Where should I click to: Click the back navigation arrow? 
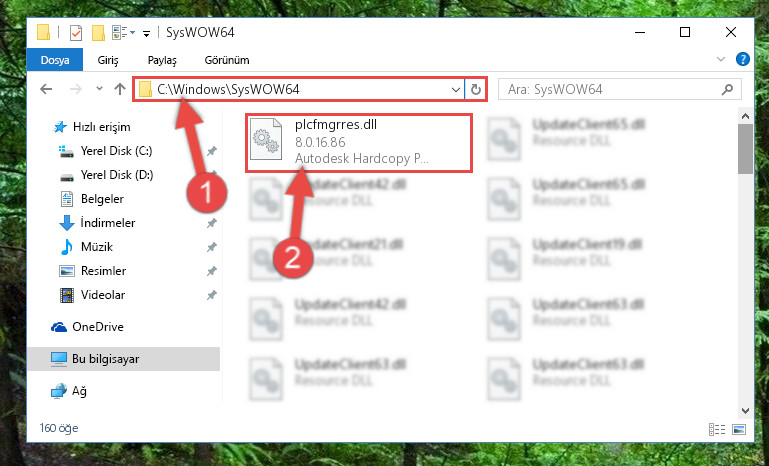46,89
